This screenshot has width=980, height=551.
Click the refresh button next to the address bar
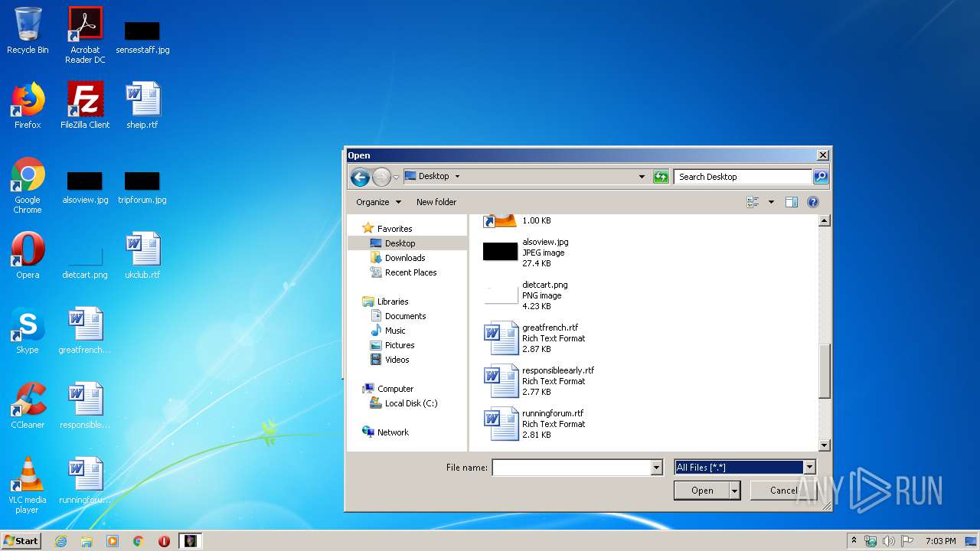(661, 177)
